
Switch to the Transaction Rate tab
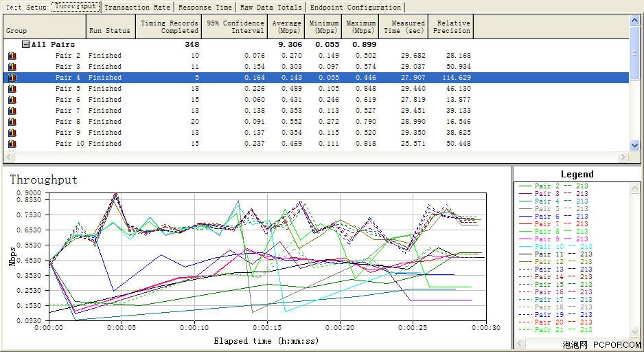(137, 7)
